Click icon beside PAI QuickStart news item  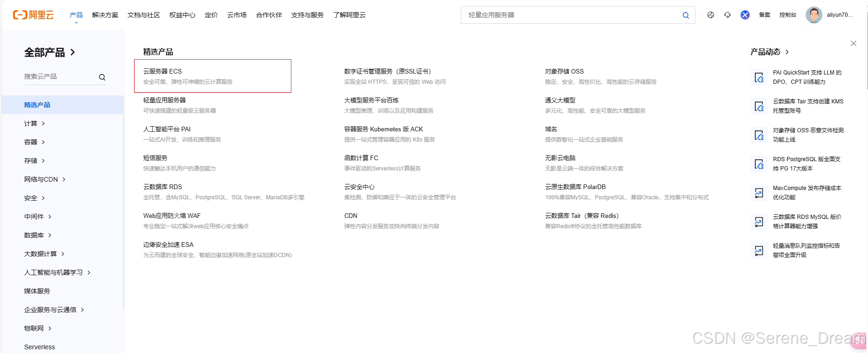pyautogui.click(x=759, y=77)
